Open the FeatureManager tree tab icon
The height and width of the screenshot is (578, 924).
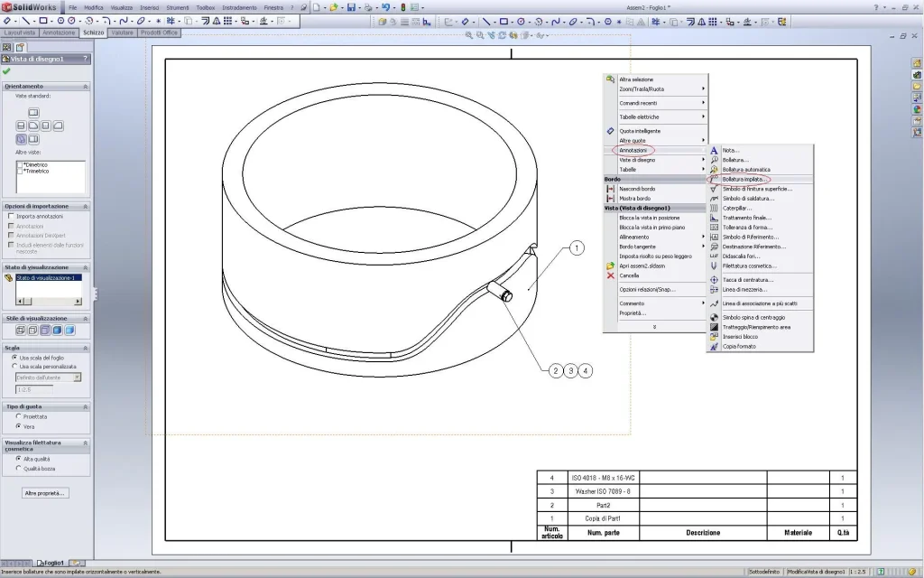[x=7, y=47]
